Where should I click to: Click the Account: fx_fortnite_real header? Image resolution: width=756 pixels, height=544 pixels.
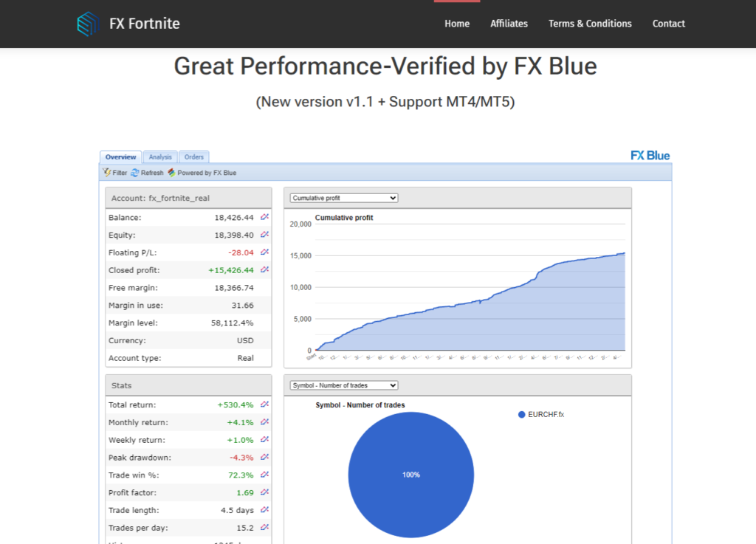[188, 198]
